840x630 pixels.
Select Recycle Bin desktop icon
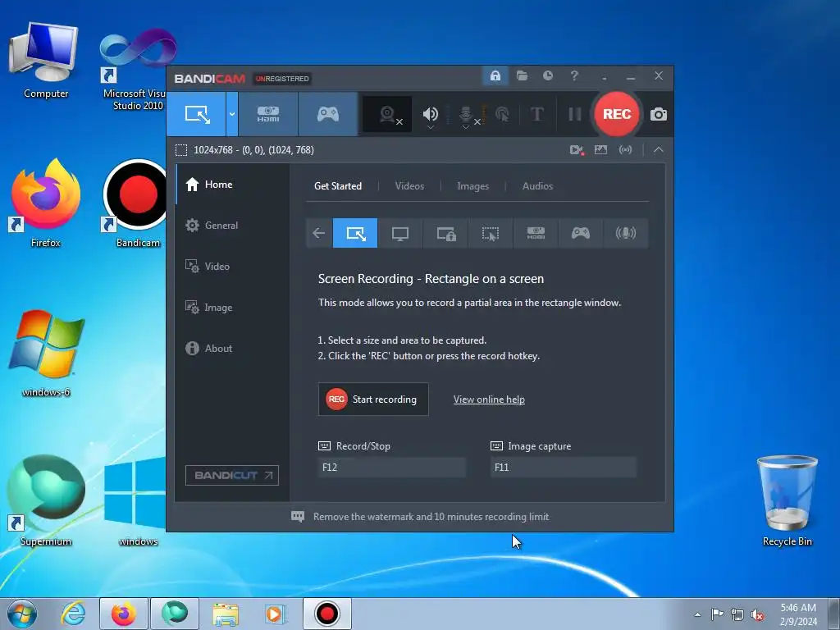coord(787,501)
